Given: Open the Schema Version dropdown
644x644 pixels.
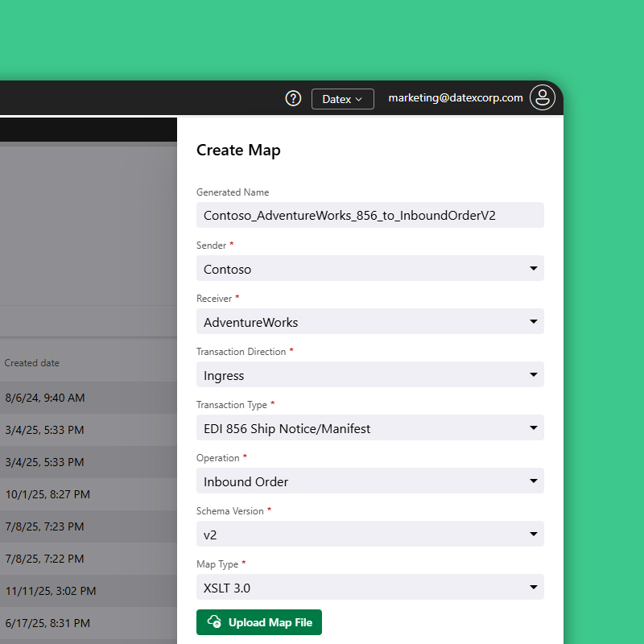Looking at the screenshot, I should click(x=369, y=535).
